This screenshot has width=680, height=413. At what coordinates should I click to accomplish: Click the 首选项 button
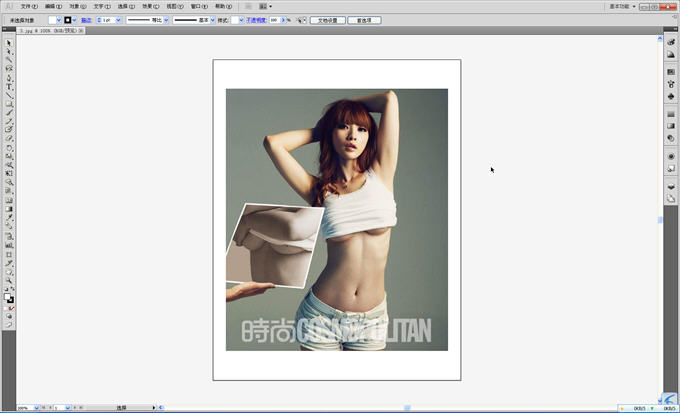tap(364, 20)
